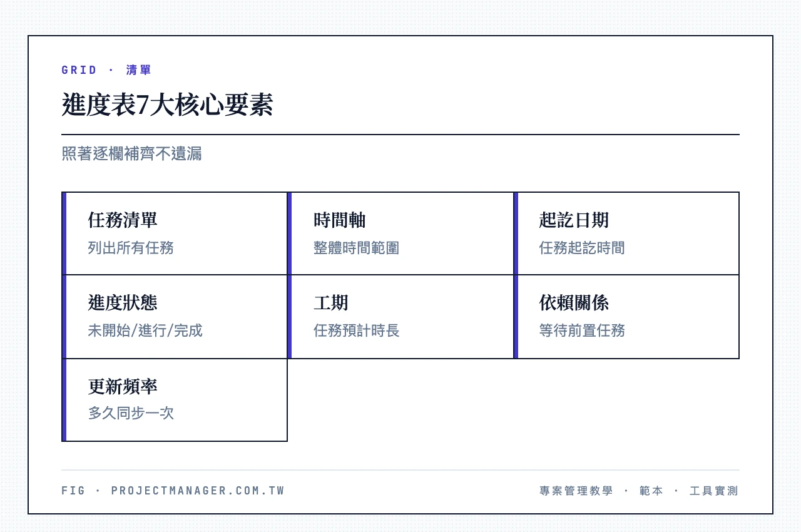This screenshot has width=801, height=532.
Task: Select the GRID · 清單 label
Action: pyautogui.click(x=106, y=70)
